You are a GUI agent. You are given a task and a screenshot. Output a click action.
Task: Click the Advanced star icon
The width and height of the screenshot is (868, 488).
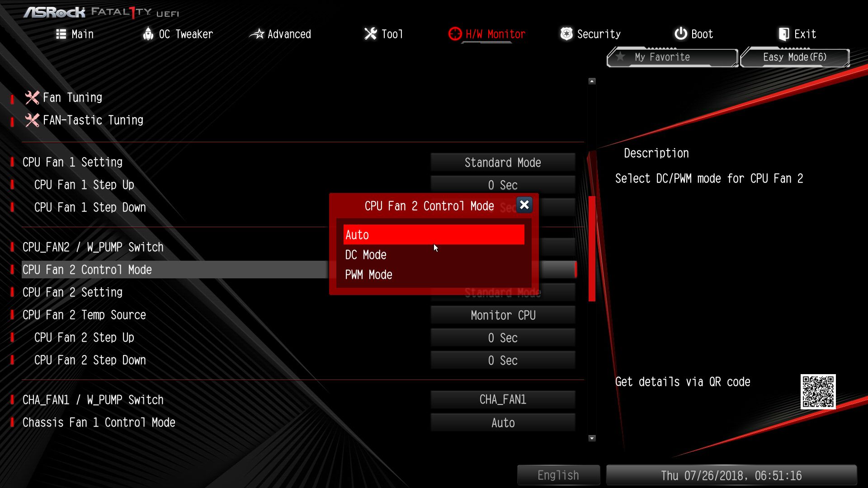point(257,34)
